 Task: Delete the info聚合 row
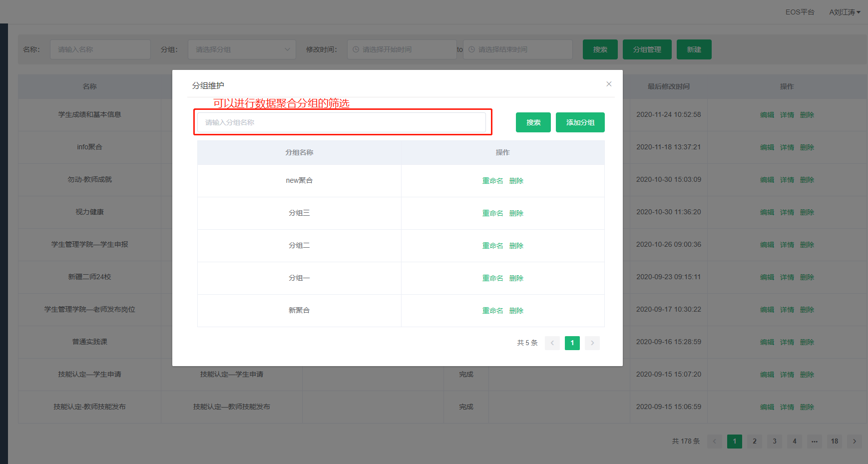click(807, 147)
